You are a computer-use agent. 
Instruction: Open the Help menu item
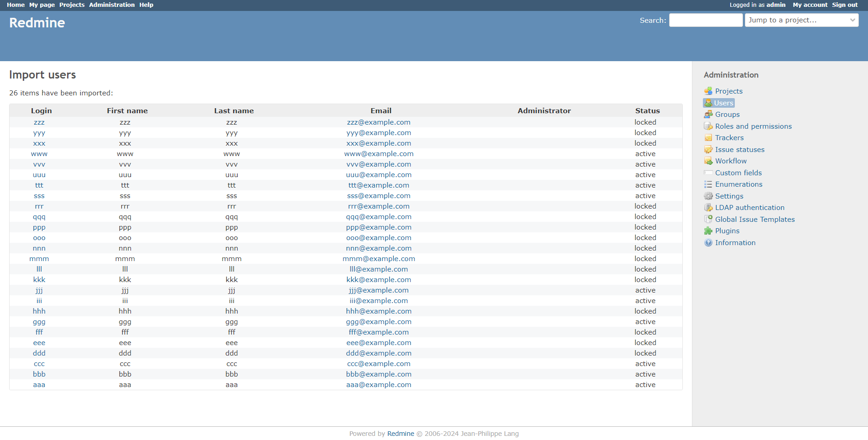(x=146, y=5)
